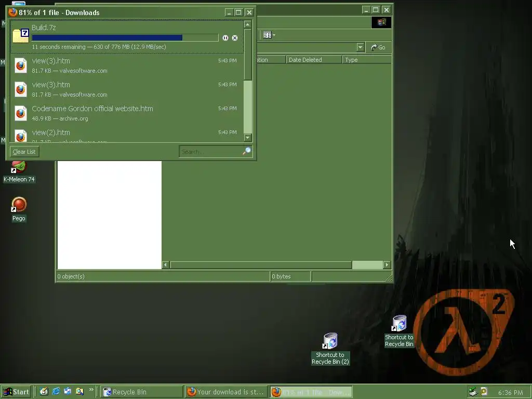Click the Codenamegordon official website.htm filename
The image size is (532, 399).
click(x=92, y=109)
